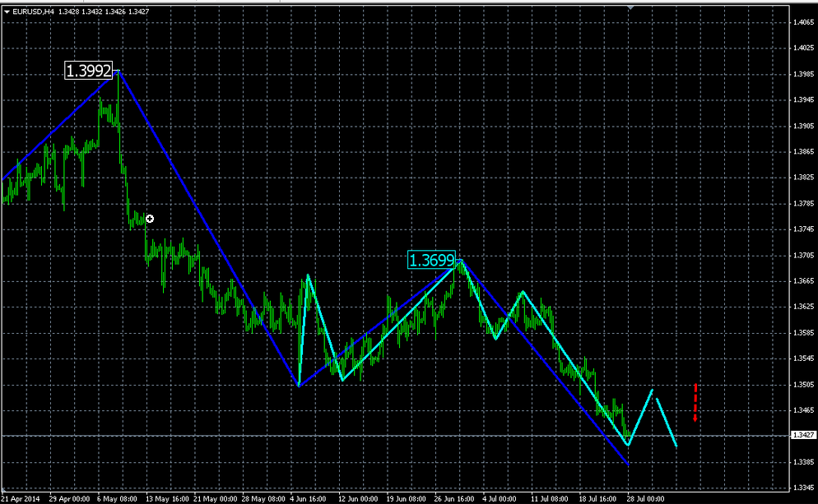Click the 18 Jul 16:00 time label
Viewport: 818px width, 504px height.
coord(597,499)
